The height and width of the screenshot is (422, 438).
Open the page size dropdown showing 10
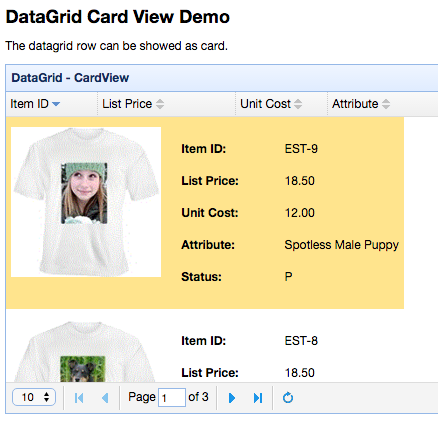pyautogui.click(x=34, y=397)
